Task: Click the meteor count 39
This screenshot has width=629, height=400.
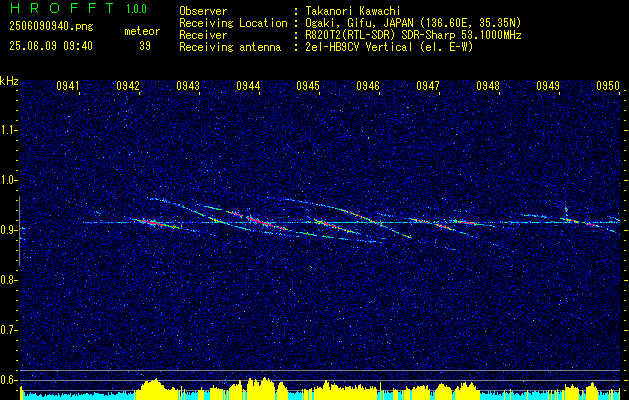Action: click(x=145, y=46)
